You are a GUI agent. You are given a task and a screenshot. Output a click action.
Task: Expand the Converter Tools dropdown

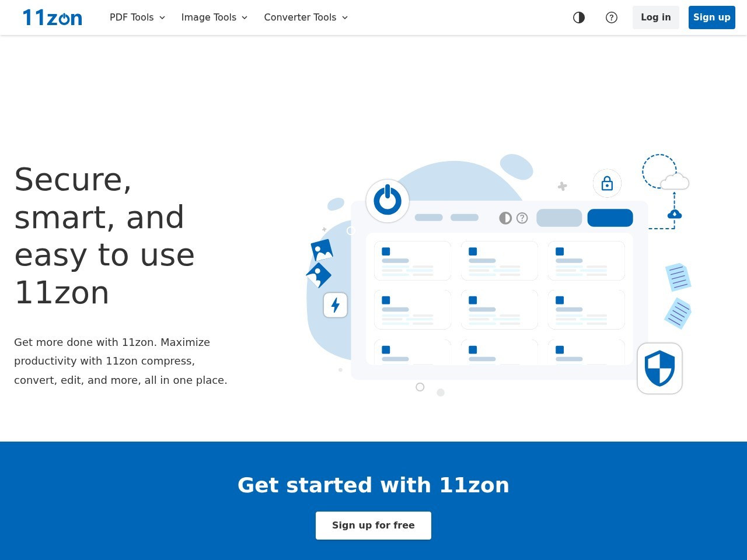[x=306, y=17]
